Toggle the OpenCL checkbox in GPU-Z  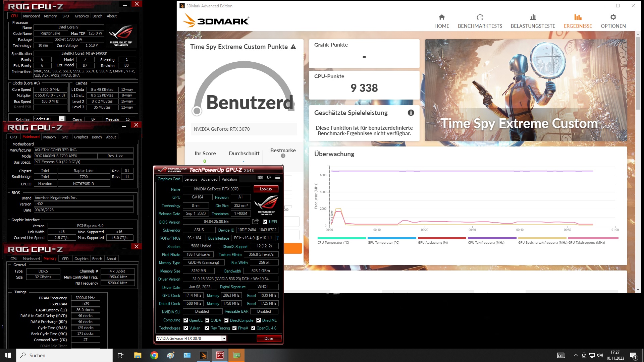[x=185, y=320]
